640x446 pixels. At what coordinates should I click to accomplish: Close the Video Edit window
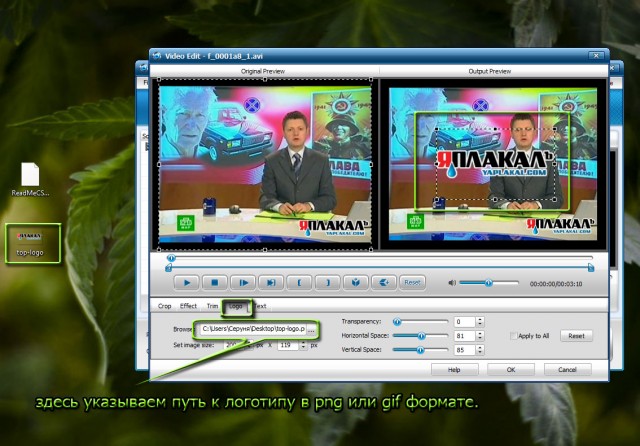coord(596,55)
